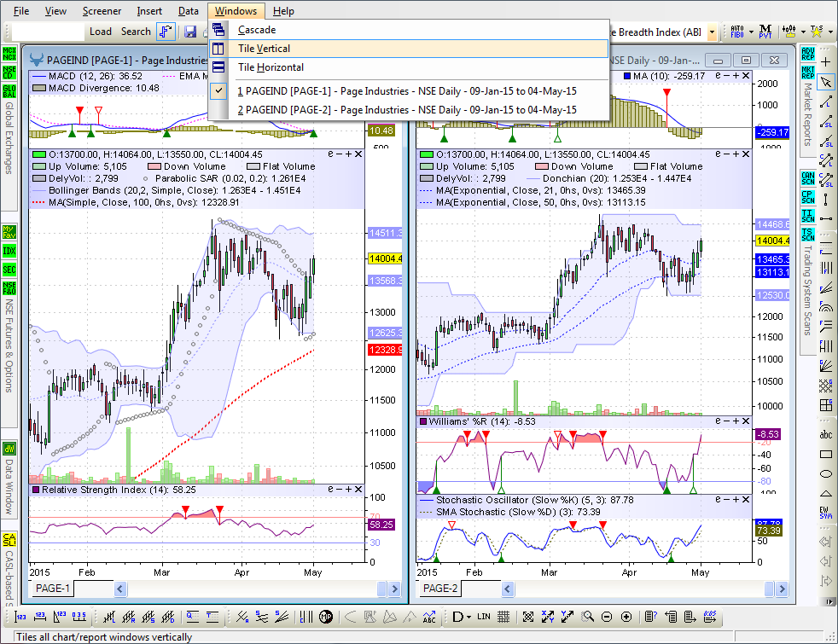Open the dropdown beside Breadth Index (ABI
Screen dimensions: 838x644
click(x=712, y=32)
